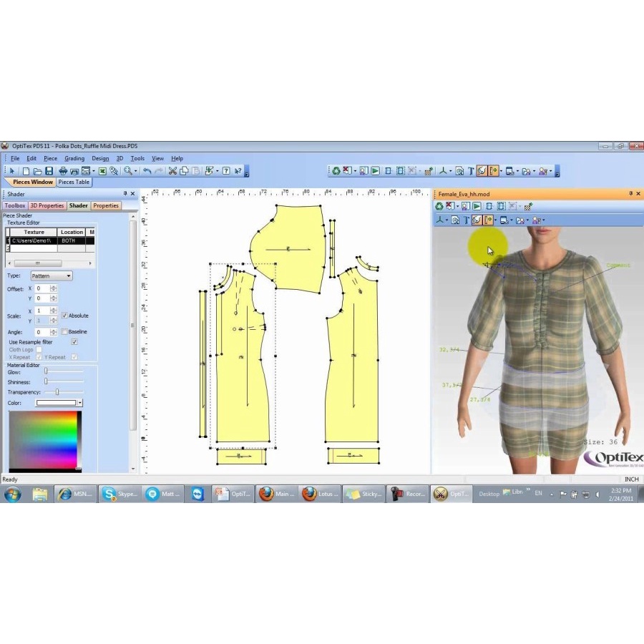The height and width of the screenshot is (644, 644).
Task: Toggle the Absolute scale checkbox
Action: pyautogui.click(x=64, y=316)
